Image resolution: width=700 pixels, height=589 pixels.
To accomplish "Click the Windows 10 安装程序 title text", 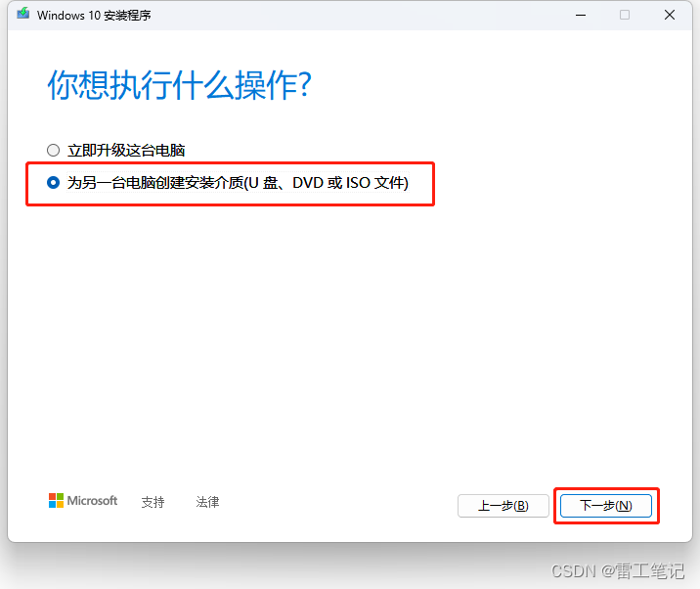I will click(94, 16).
